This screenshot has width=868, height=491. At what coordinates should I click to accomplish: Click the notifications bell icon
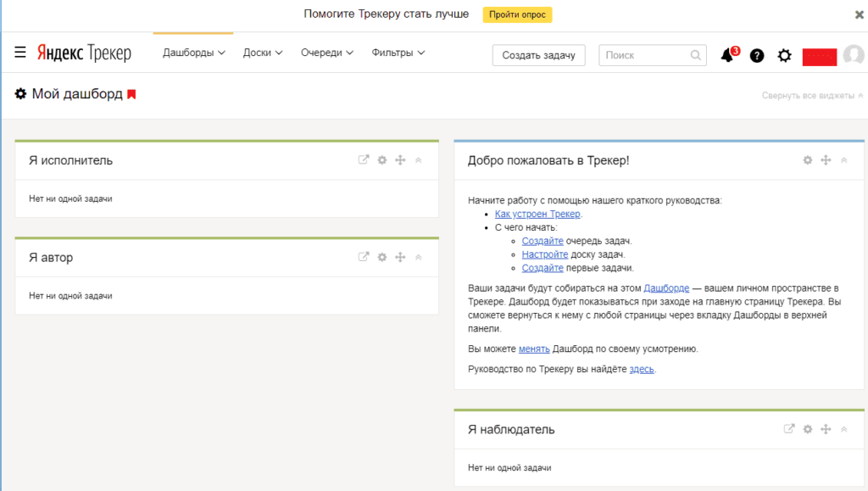(726, 55)
